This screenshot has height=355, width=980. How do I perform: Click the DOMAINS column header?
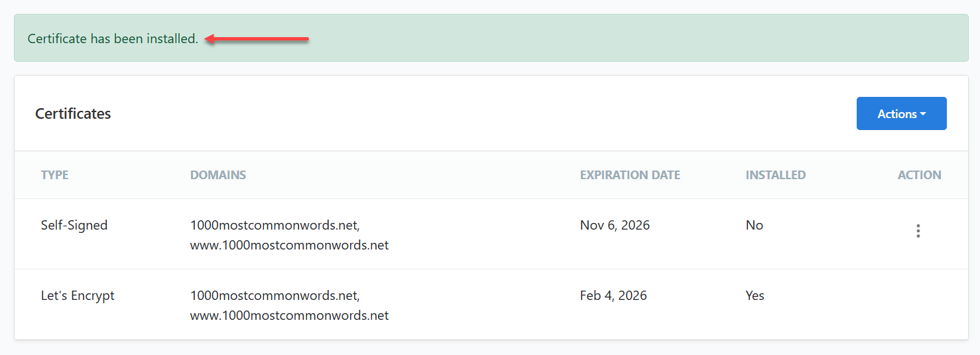pos(217,175)
